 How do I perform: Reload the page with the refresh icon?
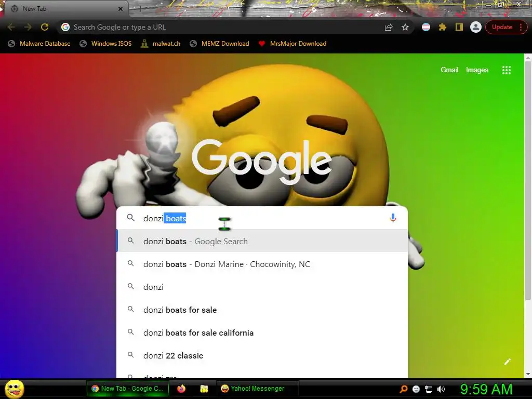[x=45, y=27]
